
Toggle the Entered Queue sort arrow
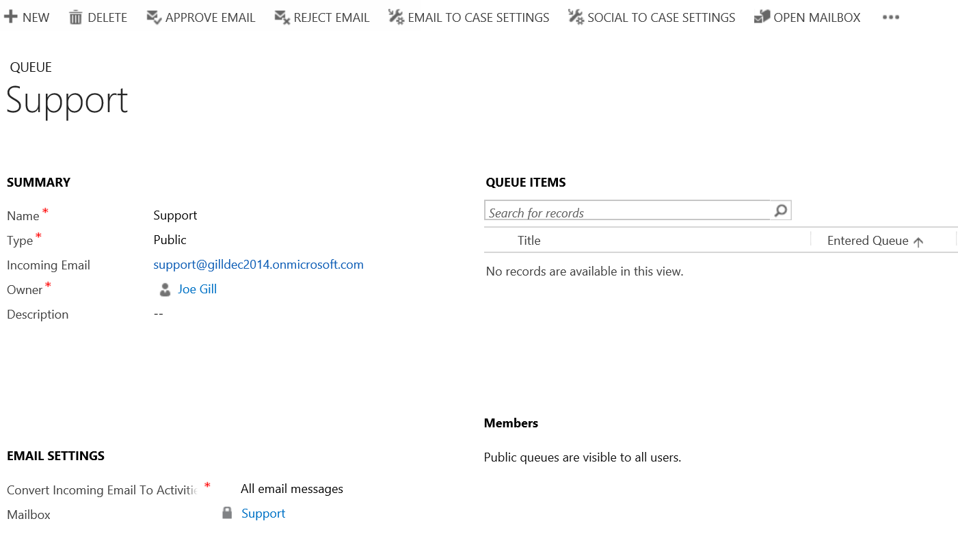click(920, 241)
